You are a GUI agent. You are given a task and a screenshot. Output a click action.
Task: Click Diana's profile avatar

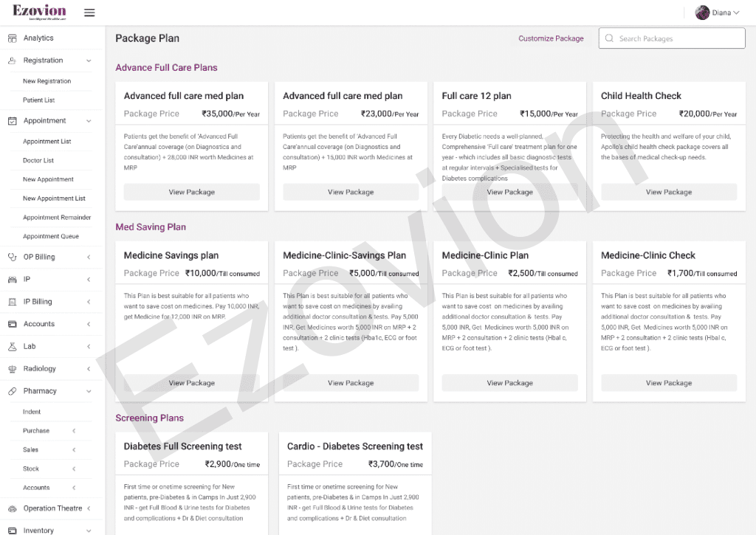pos(702,13)
